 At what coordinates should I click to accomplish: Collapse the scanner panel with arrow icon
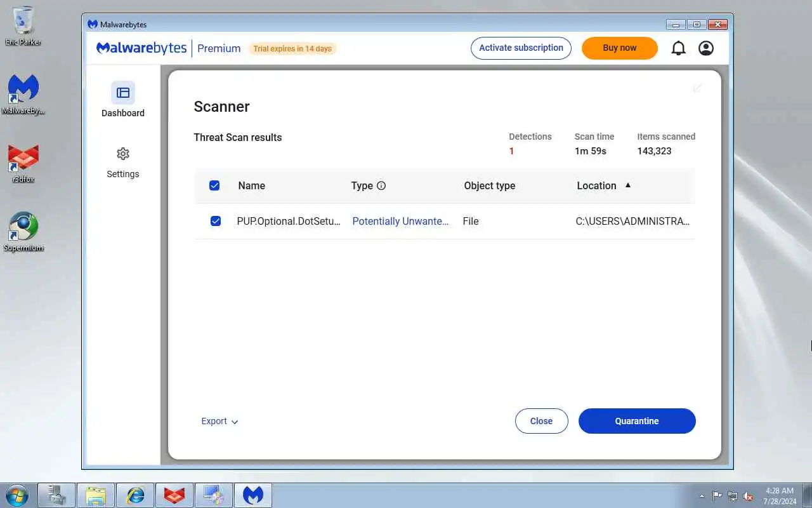[x=698, y=88]
